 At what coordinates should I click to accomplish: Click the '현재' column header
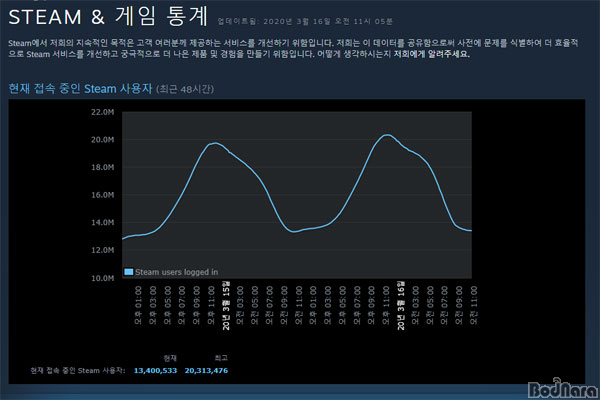(x=170, y=358)
